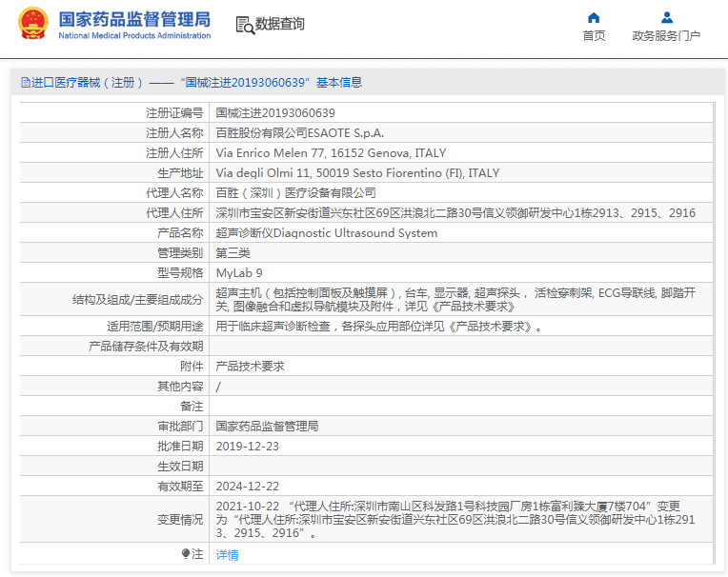The height and width of the screenshot is (577, 728).
Task: Click the 型号规格 row label
Action: click(x=180, y=272)
